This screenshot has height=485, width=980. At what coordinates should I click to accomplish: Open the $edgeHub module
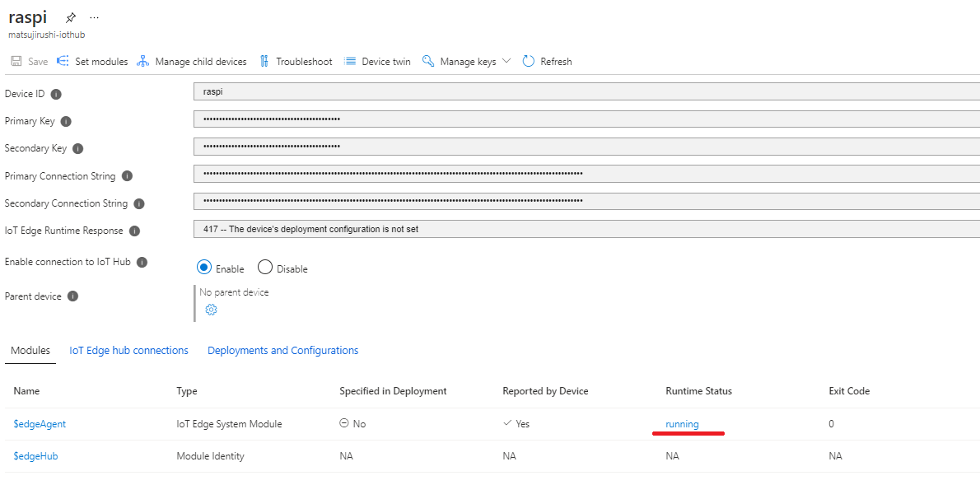(x=36, y=456)
